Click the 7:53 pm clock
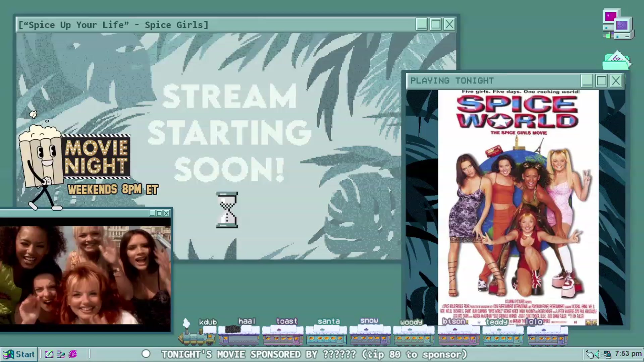 628,354
